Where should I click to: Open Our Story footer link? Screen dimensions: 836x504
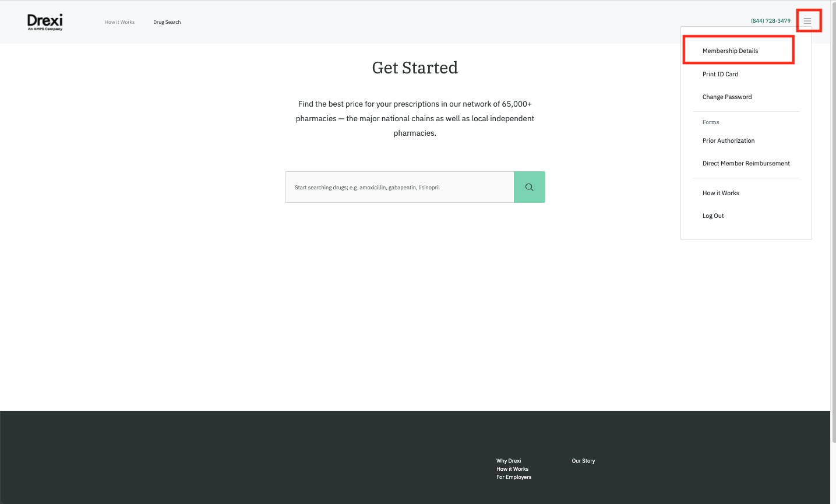[583, 461]
